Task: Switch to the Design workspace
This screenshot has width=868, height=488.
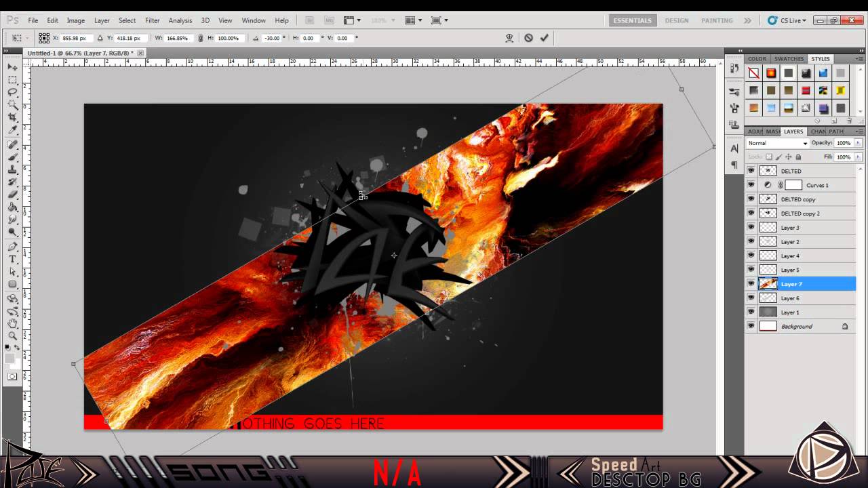Action: click(677, 20)
